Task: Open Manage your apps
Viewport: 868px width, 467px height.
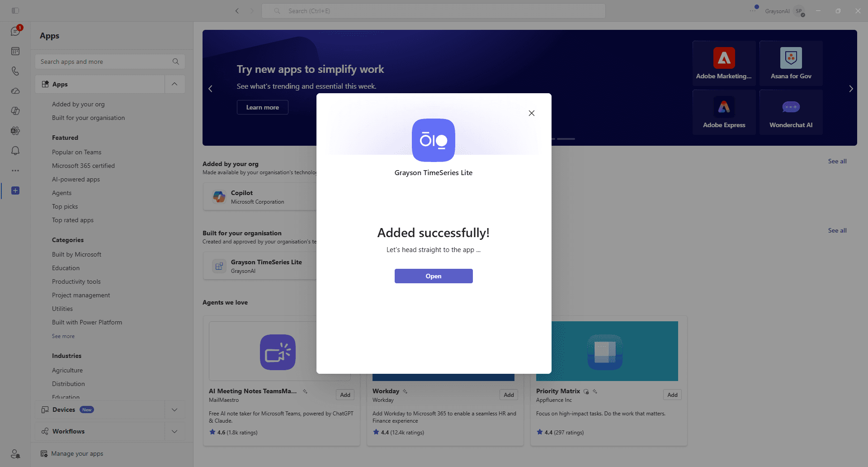Action: point(72,453)
